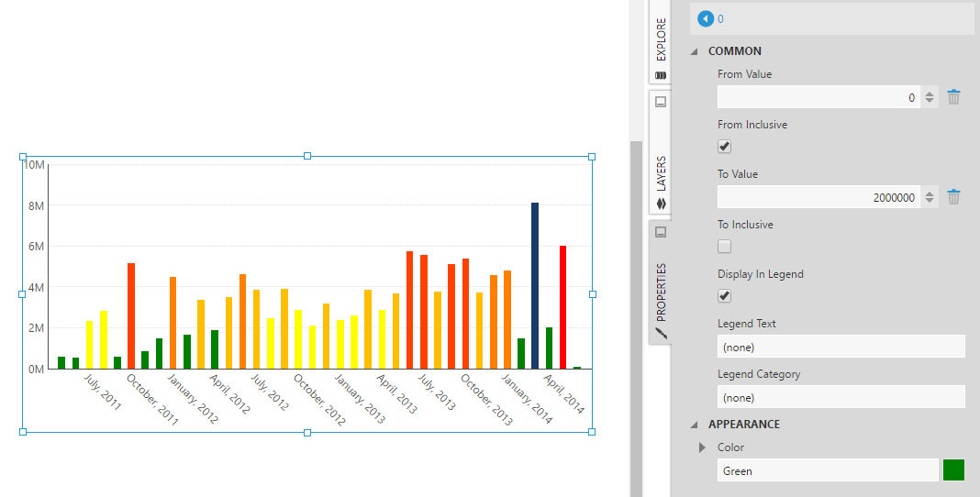
Task: Click the Properties tab's brush icon
Action: point(660,334)
